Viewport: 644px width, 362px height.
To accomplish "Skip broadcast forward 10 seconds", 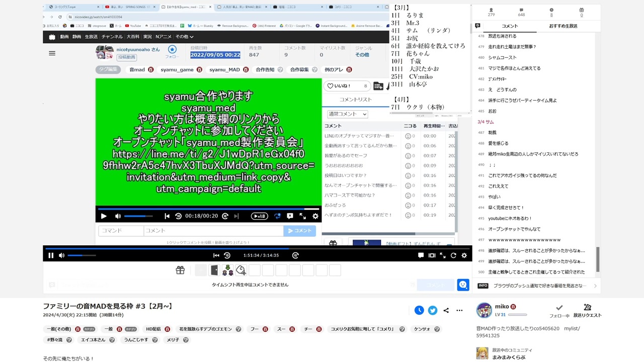I will tap(295, 255).
